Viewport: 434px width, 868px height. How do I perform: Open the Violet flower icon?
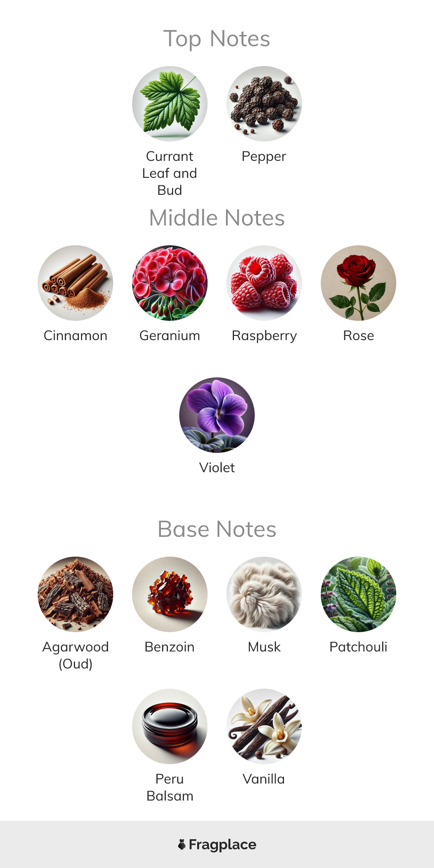point(217,415)
